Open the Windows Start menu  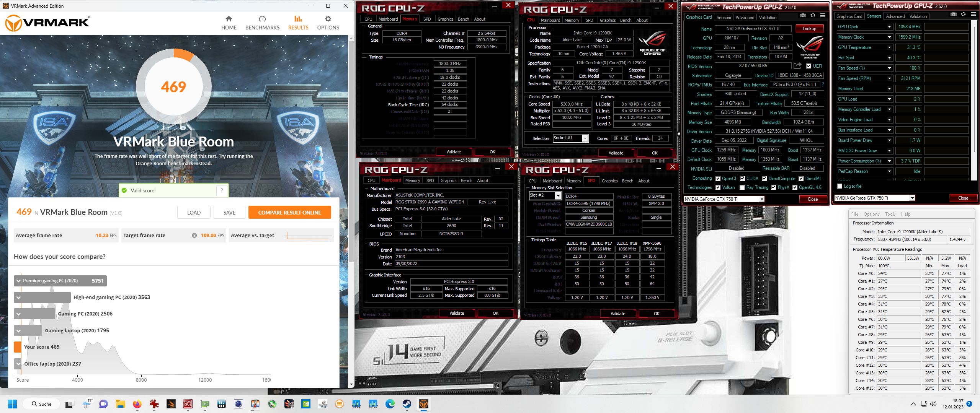(13, 404)
